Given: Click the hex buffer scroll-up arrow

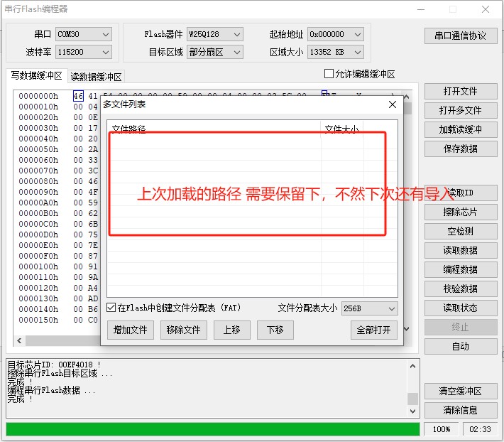Looking at the screenshot, I should 407,97.
